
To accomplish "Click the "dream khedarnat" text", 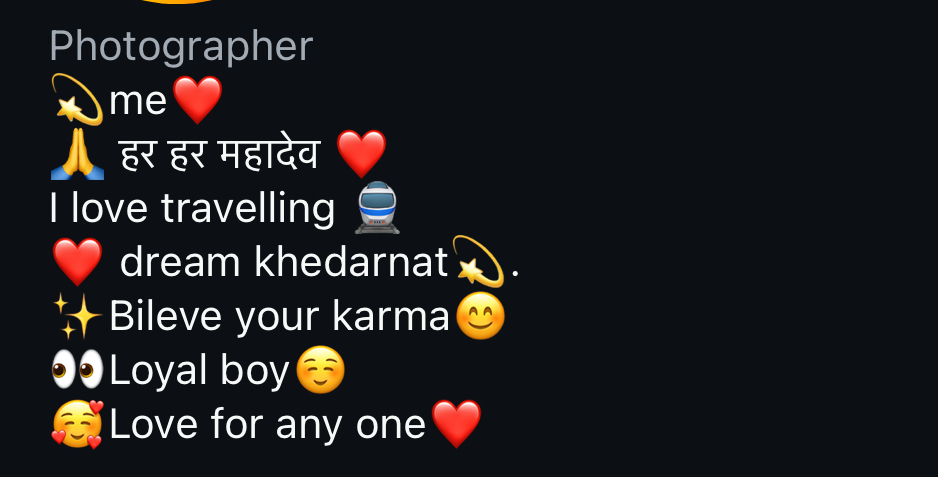I will point(284,262).
